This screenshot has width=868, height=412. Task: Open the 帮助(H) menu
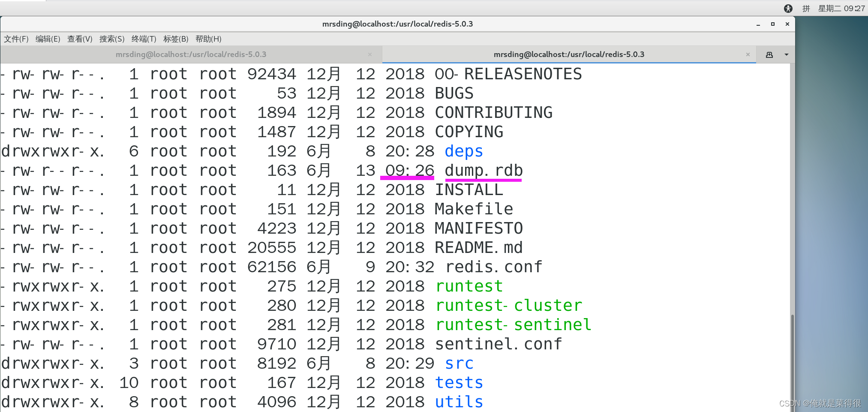point(208,39)
